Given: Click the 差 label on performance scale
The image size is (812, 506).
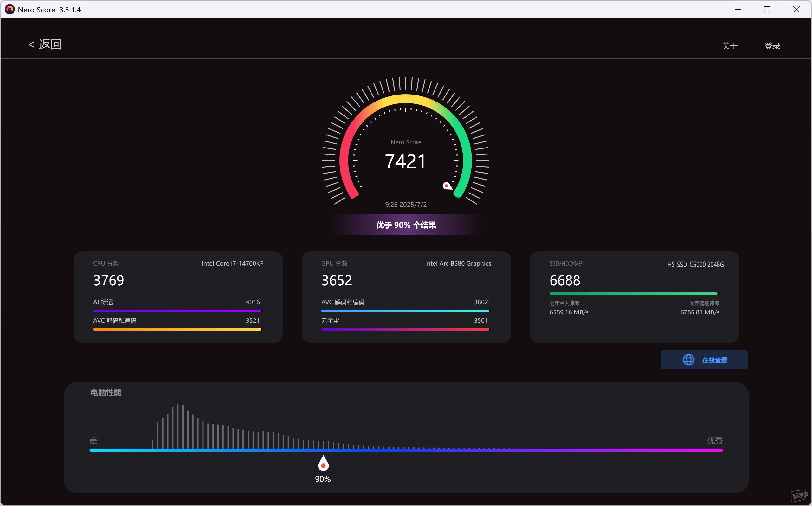Looking at the screenshot, I should (93, 440).
